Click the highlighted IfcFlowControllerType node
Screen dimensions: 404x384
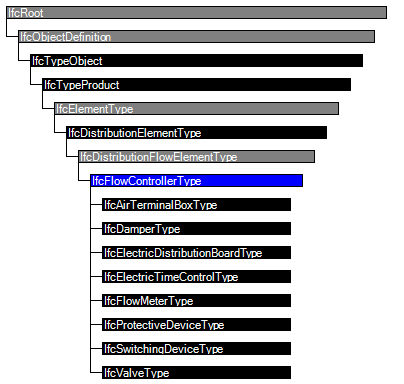point(196,181)
